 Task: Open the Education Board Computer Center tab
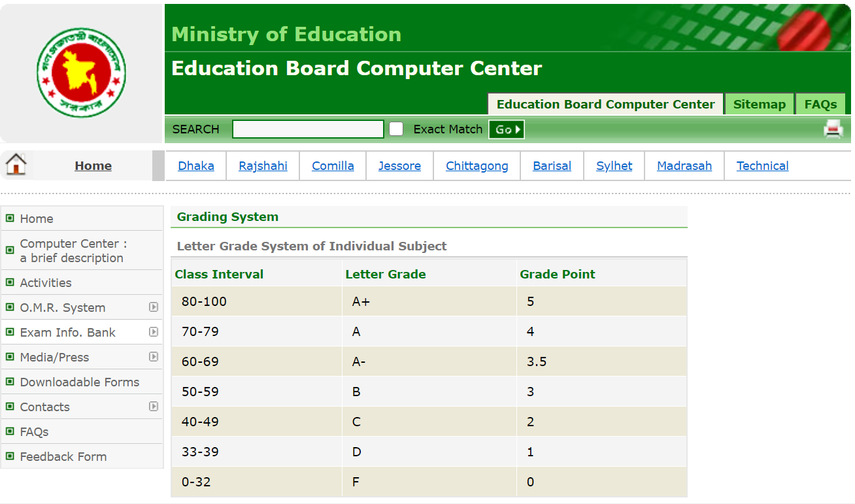coord(606,105)
